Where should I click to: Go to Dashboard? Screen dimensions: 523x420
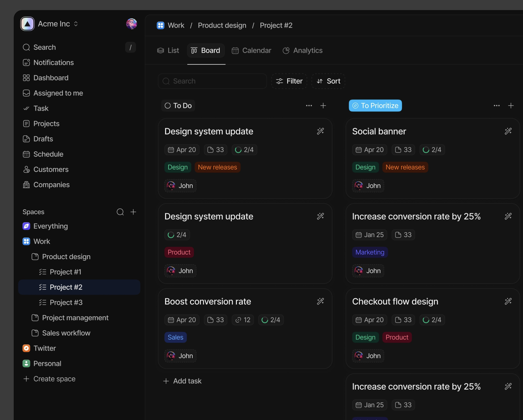pos(46,78)
